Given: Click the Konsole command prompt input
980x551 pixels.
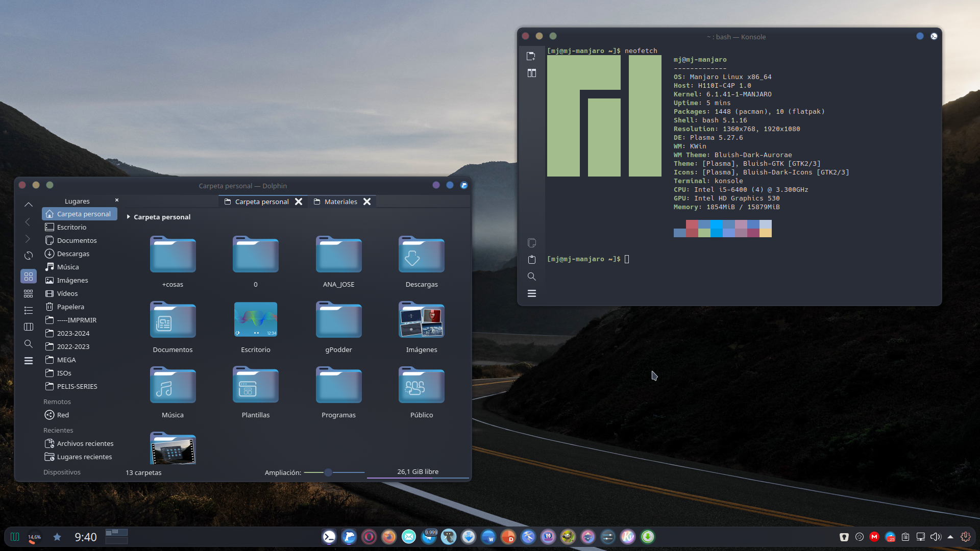Looking at the screenshot, I should [627, 259].
